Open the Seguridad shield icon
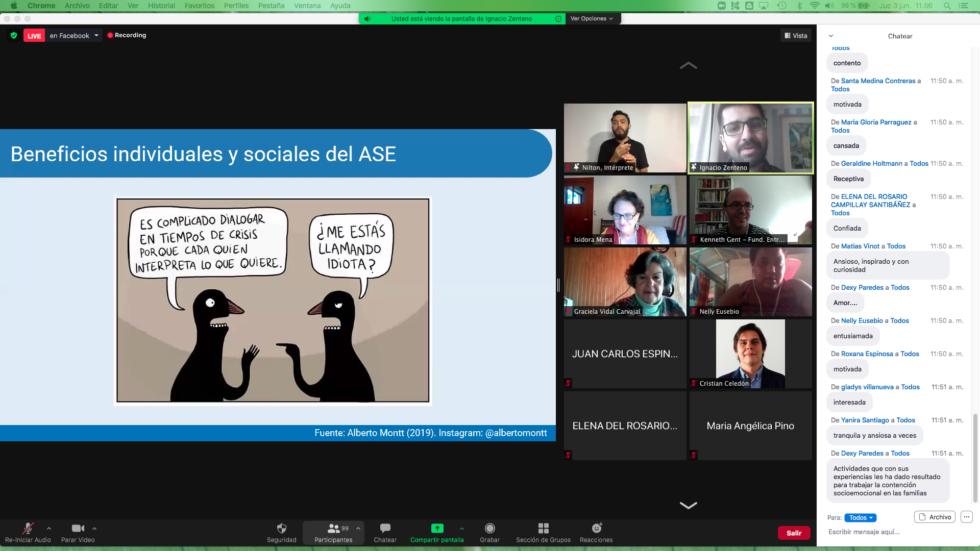 coord(281,529)
